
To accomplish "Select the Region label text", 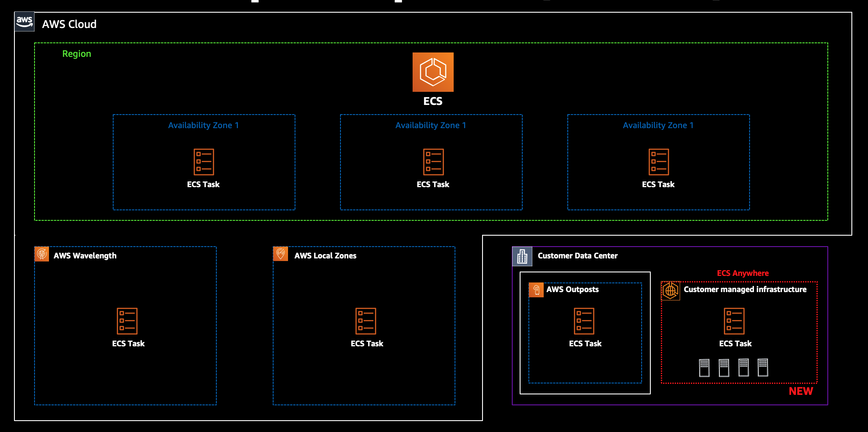I will pos(77,54).
